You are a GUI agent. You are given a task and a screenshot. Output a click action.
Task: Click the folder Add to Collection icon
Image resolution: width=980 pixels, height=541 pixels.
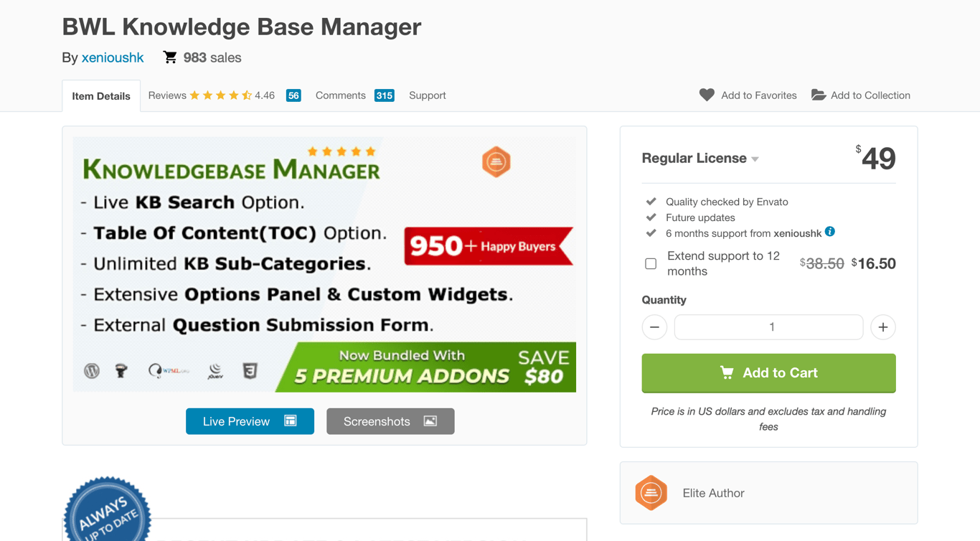[818, 95]
